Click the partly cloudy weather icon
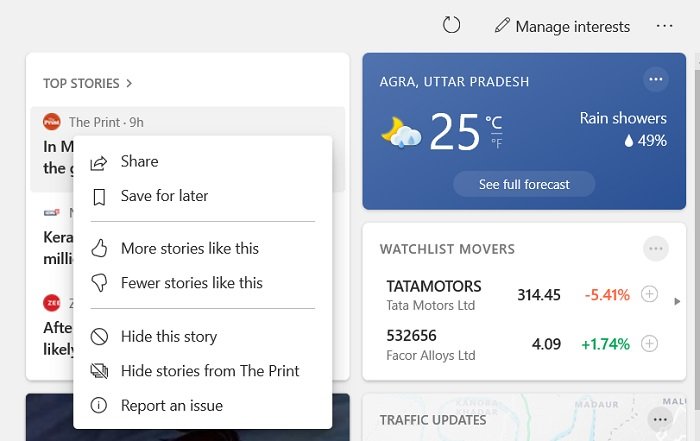The height and width of the screenshot is (441, 700). tap(400, 132)
